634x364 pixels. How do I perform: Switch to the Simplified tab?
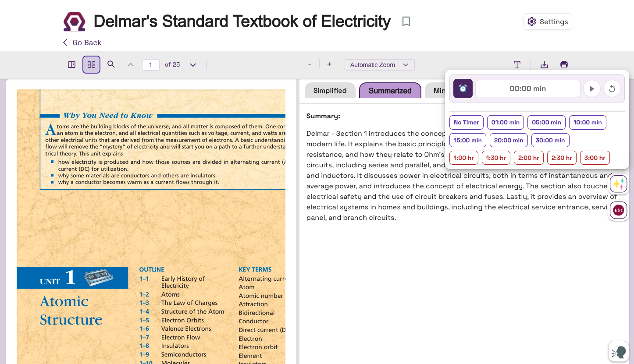click(330, 91)
